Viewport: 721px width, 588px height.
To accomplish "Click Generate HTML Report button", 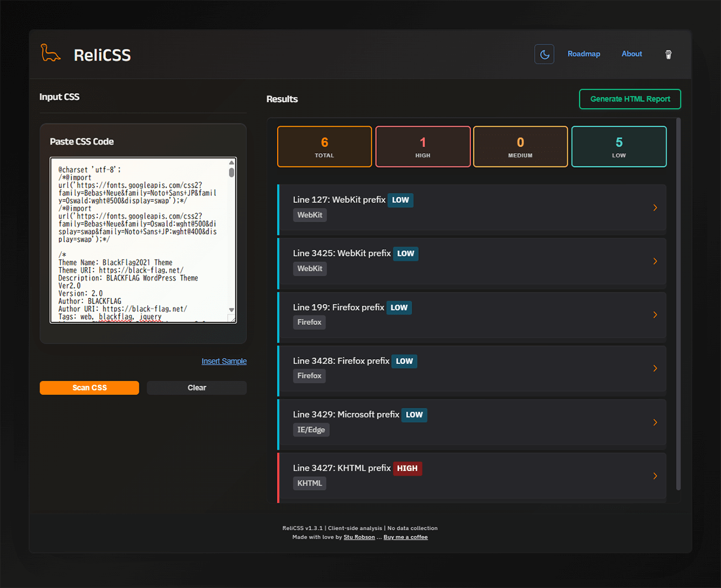I will point(630,99).
